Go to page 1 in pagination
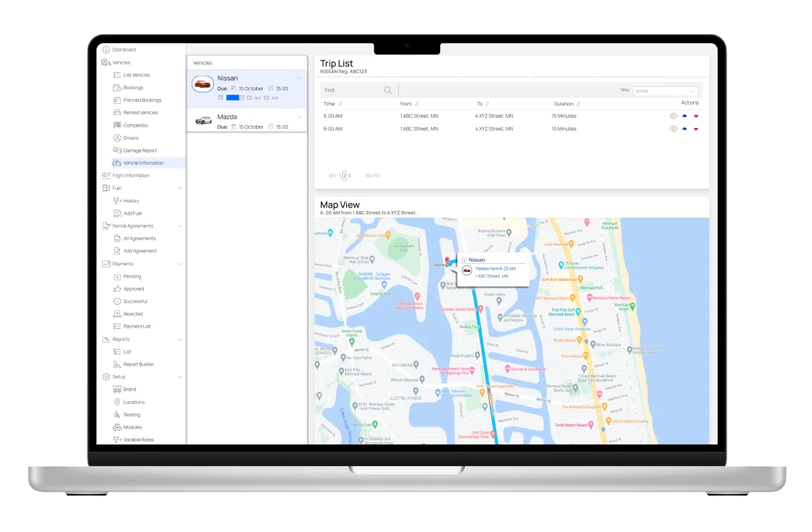Screen dimensions: 812x532 (x=341, y=176)
